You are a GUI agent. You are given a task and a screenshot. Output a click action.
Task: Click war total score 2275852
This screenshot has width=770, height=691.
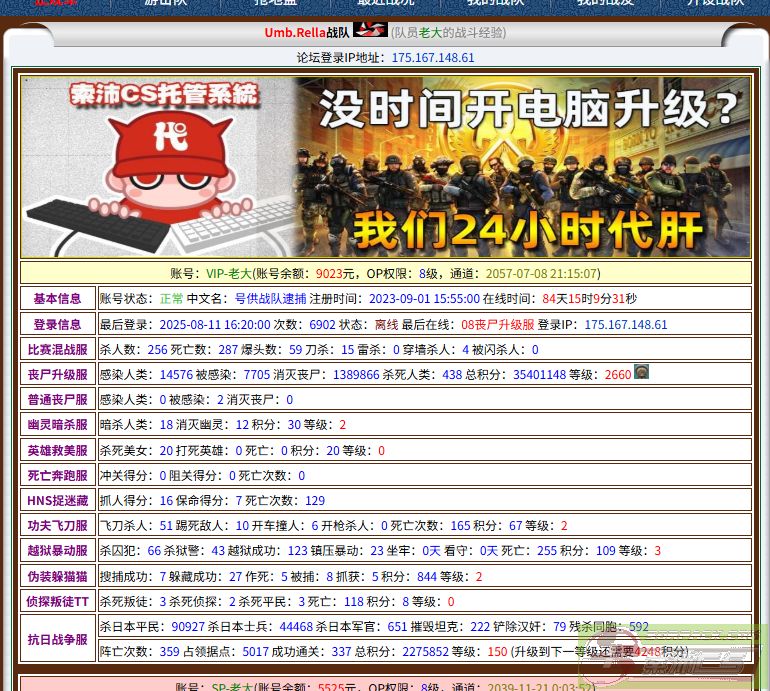pyautogui.click(x=426, y=652)
